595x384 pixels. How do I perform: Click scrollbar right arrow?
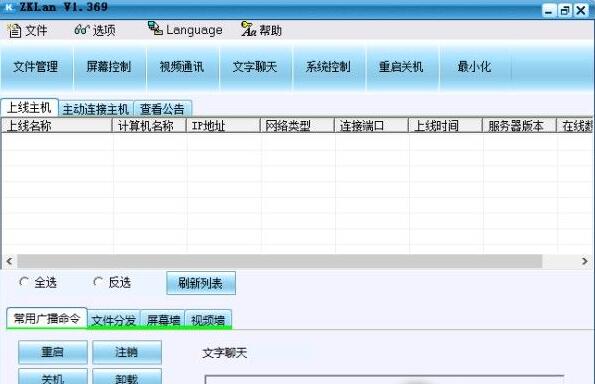(x=584, y=261)
